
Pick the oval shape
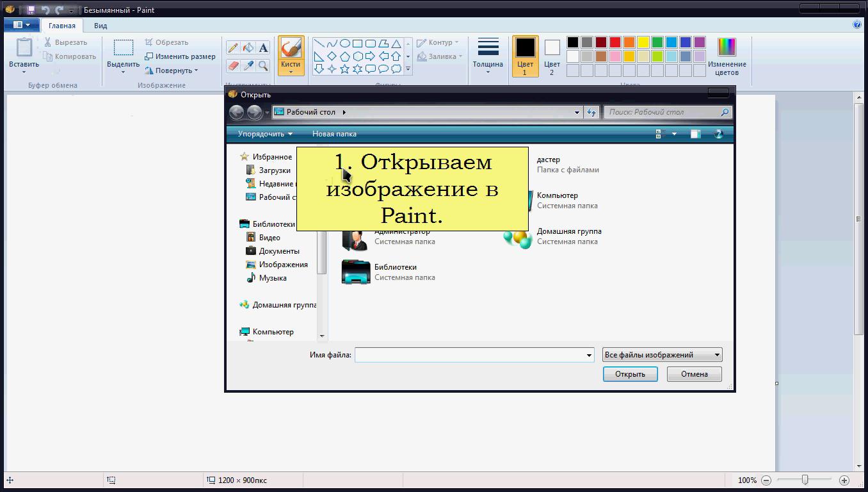pos(344,44)
